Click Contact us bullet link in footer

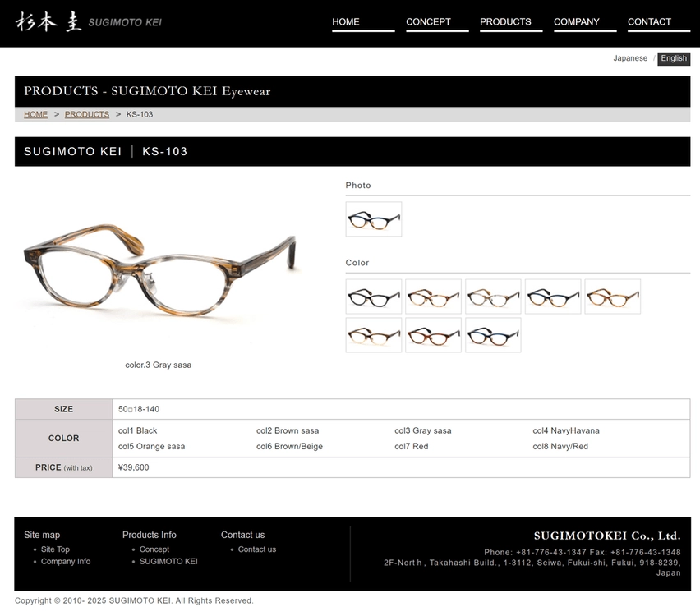[x=257, y=549]
